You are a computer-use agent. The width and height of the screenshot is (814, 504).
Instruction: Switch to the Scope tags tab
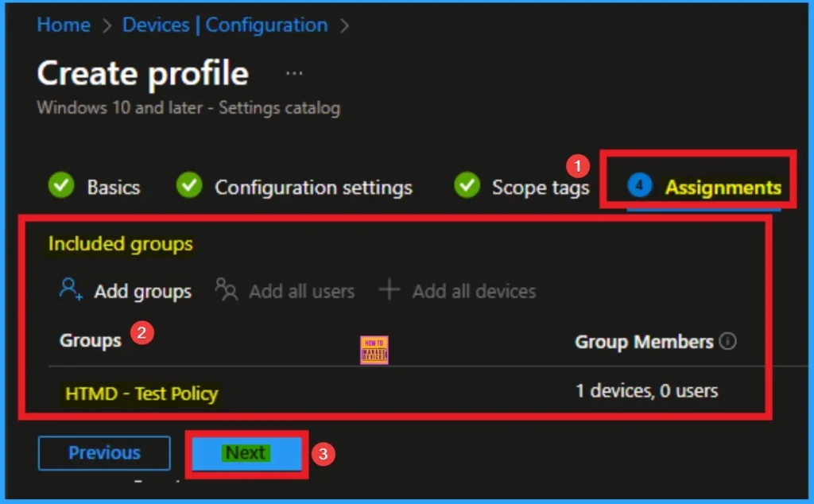[x=540, y=188]
